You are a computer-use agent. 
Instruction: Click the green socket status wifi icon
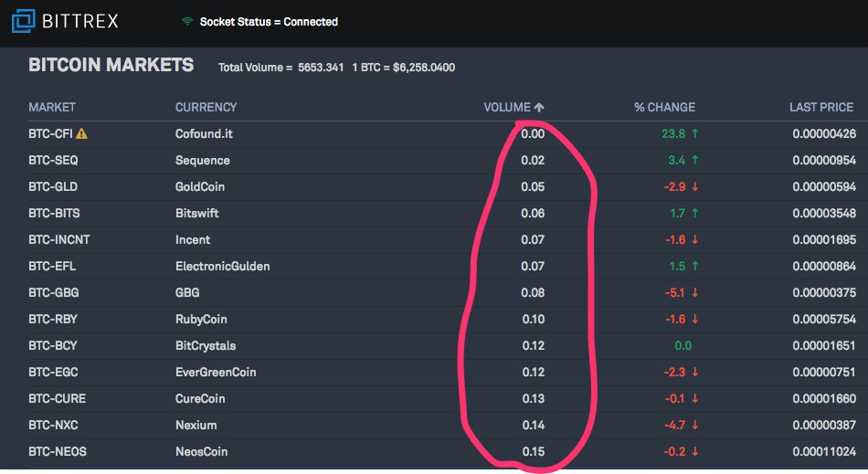(x=187, y=22)
